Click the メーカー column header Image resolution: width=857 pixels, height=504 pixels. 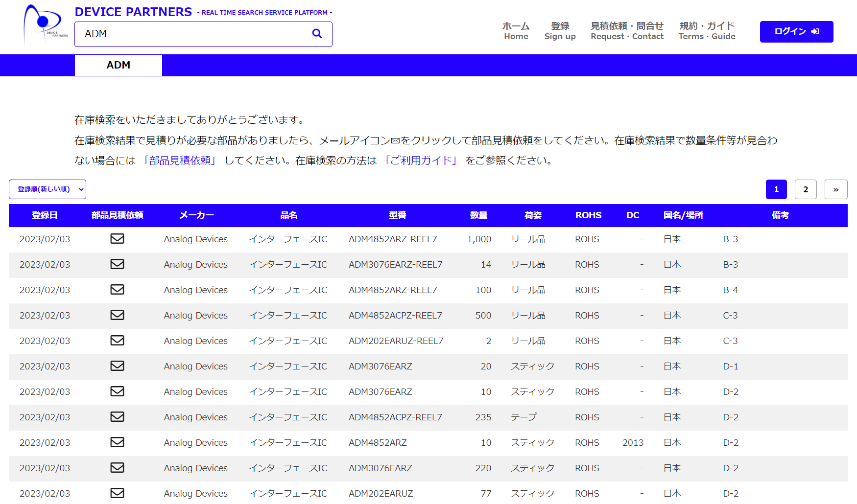[x=196, y=215]
